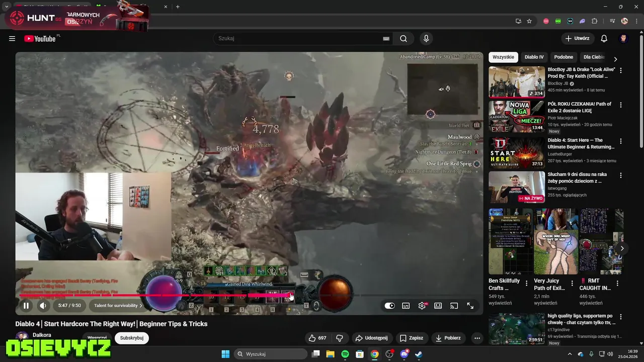Open the BlocBoy JB Look Alive thumbnail
The height and width of the screenshot is (362, 644).
(x=517, y=82)
